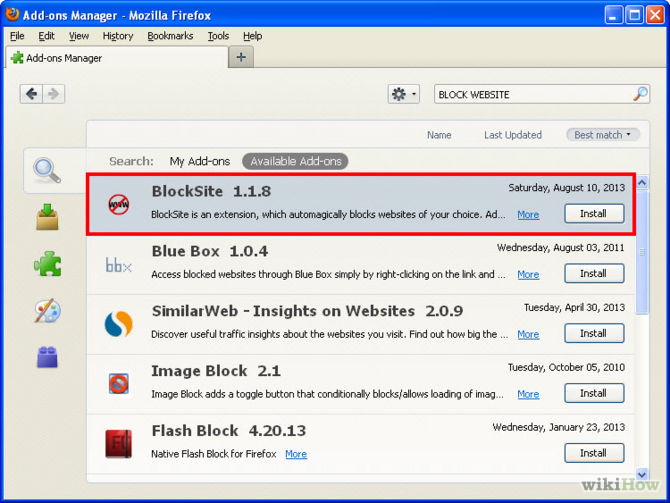The image size is (670, 503).
Task: Click the results scrollbar down arrow
Action: click(x=642, y=474)
